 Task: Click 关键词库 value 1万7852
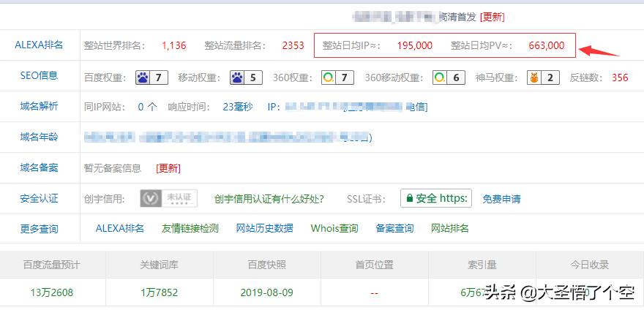pyautogui.click(x=159, y=292)
